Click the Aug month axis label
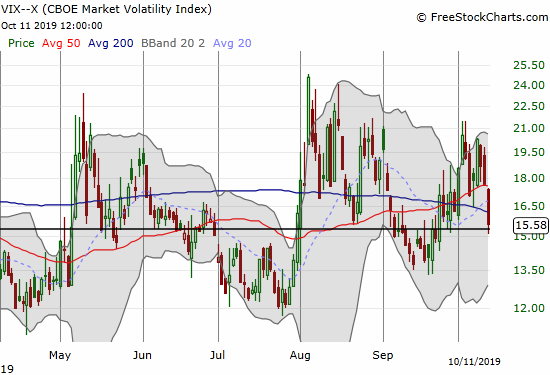 coord(300,355)
